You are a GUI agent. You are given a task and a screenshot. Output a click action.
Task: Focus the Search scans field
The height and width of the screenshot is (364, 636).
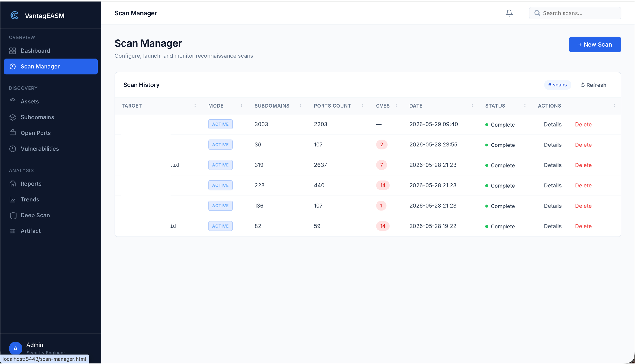click(575, 13)
